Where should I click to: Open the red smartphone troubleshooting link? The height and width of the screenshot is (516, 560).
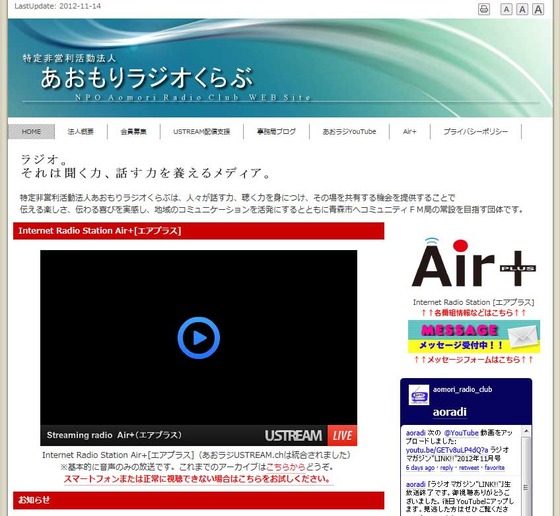tap(198, 479)
